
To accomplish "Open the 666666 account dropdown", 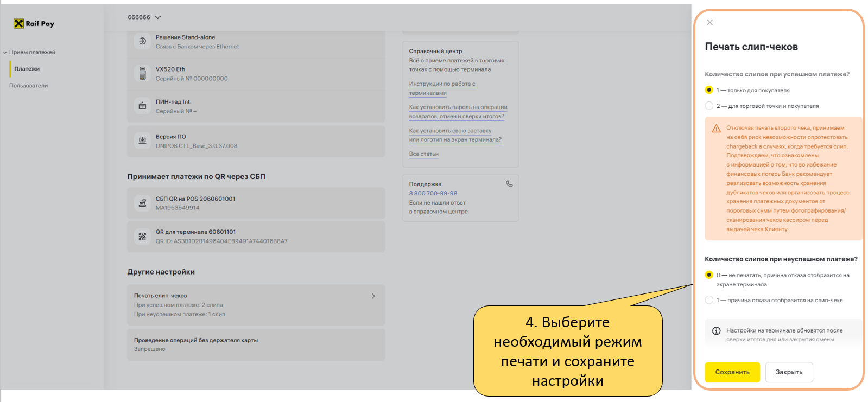I will click(144, 17).
